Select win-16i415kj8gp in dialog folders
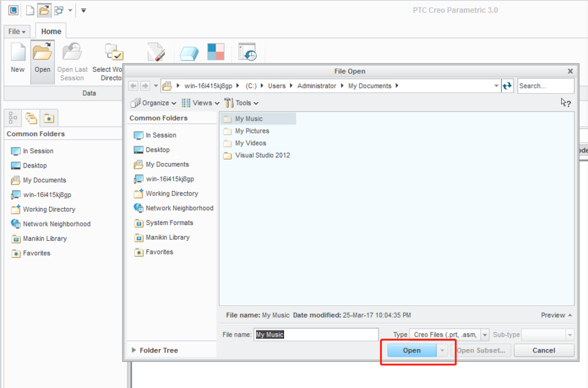Screen dimensions: 588x388 tap(164, 179)
